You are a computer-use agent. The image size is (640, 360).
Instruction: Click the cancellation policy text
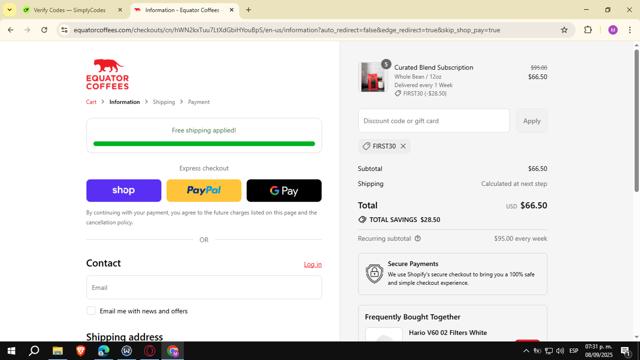[109, 222]
